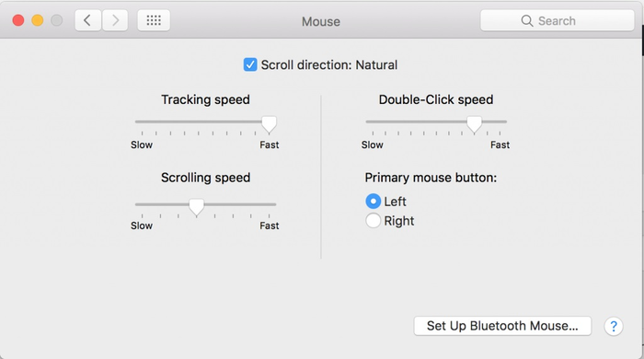Focus the Search field
Screen dimensions: 644x359
(558, 20)
